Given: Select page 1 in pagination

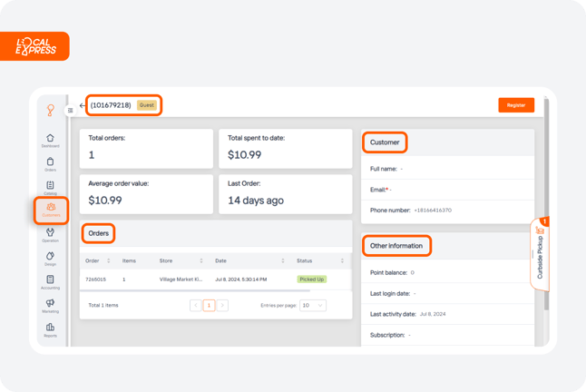Looking at the screenshot, I should (209, 305).
